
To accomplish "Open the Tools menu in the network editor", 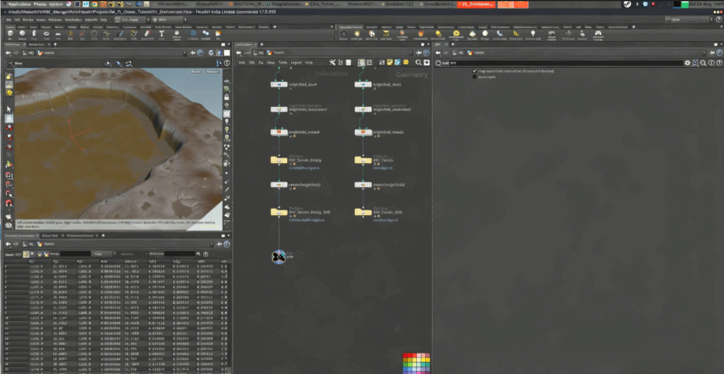I will 283,62.
